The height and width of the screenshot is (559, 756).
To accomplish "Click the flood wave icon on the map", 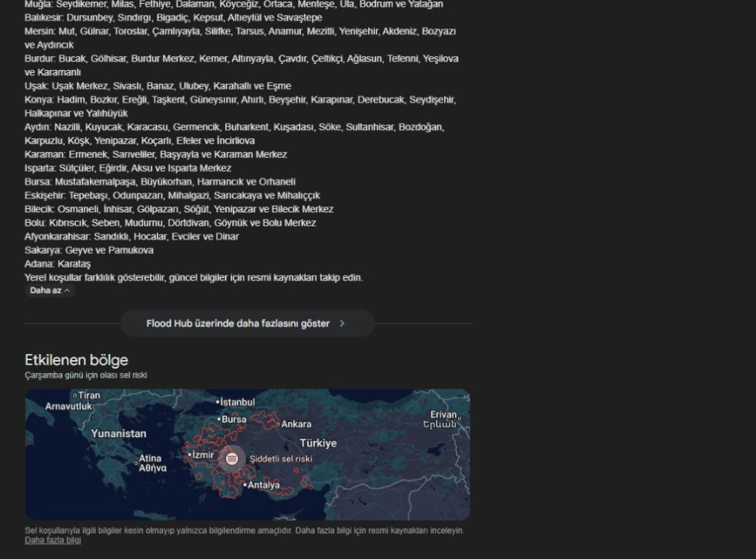I will click(231, 459).
